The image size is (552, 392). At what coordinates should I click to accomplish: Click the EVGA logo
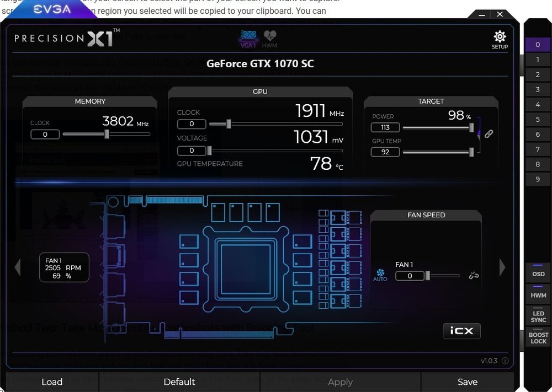point(52,9)
